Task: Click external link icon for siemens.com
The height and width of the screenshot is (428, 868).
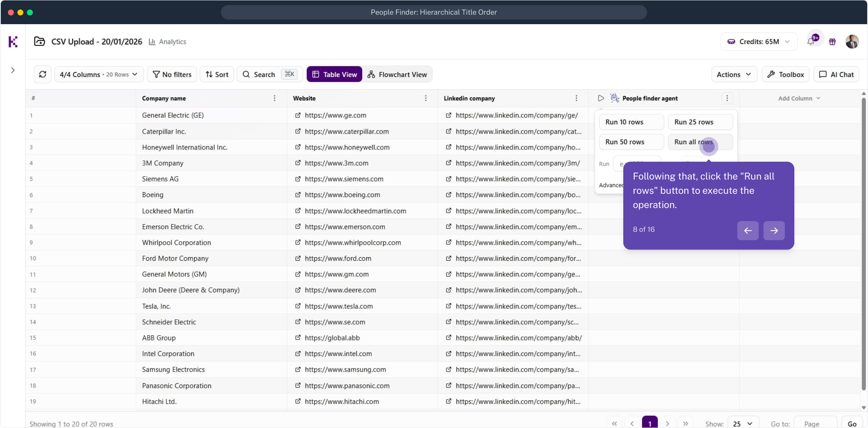Action: (x=298, y=179)
